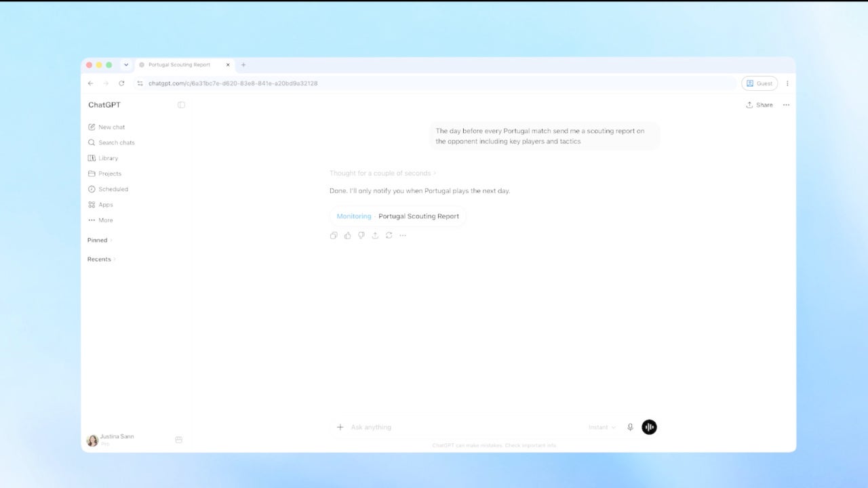Go to Projects in the sidebar

pos(104,174)
